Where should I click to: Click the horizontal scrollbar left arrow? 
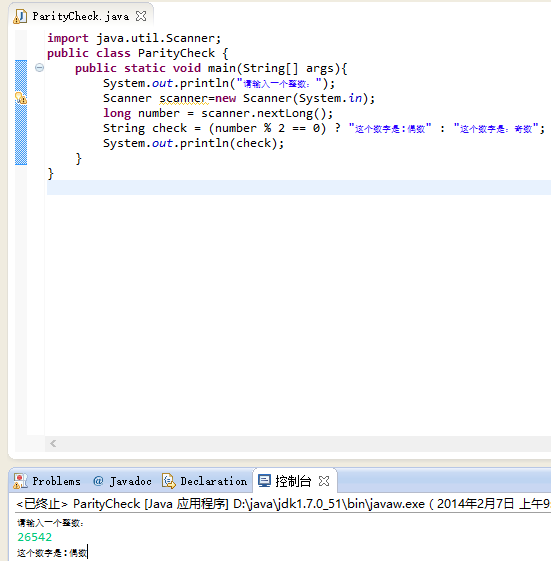tap(53, 444)
